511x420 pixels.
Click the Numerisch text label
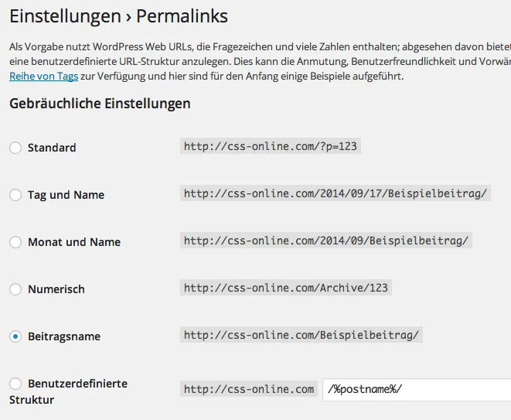point(56,289)
